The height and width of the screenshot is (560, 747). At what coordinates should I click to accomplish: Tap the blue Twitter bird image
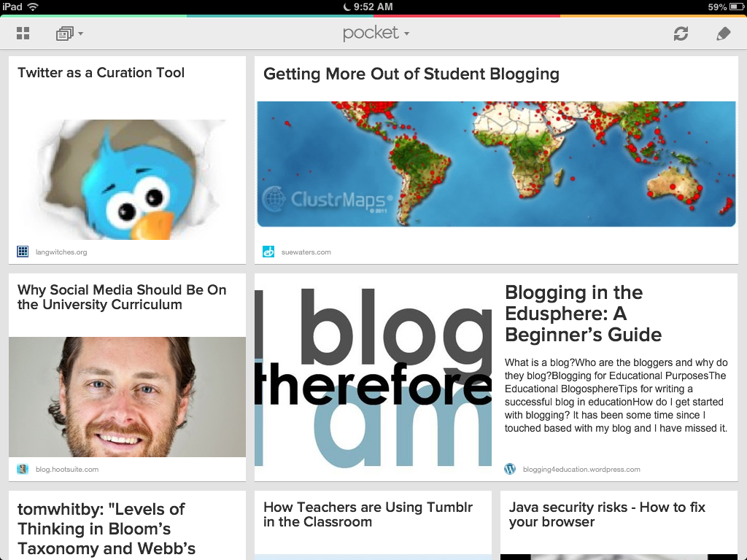click(x=130, y=179)
